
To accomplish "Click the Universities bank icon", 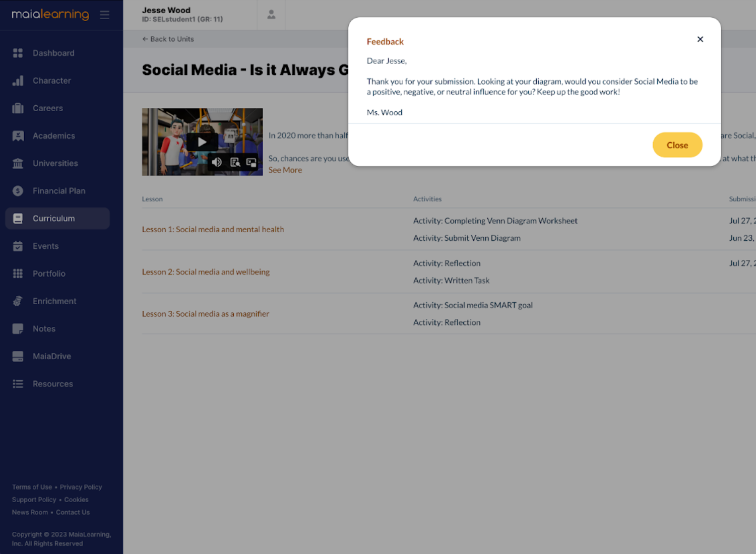I will pos(18,163).
